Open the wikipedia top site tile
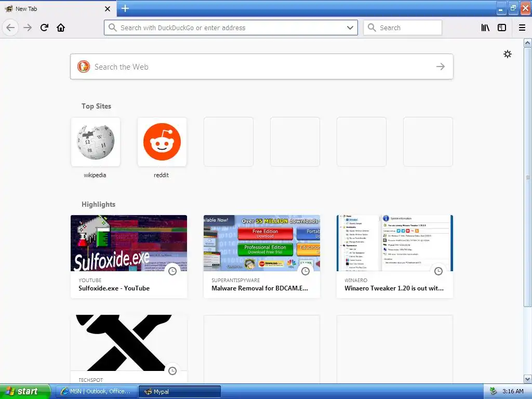Screen dimensions: 532x399 click(x=96, y=142)
